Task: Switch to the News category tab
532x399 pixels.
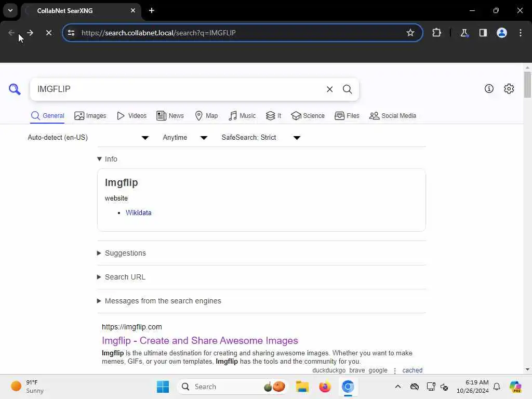Action: point(170,116)
